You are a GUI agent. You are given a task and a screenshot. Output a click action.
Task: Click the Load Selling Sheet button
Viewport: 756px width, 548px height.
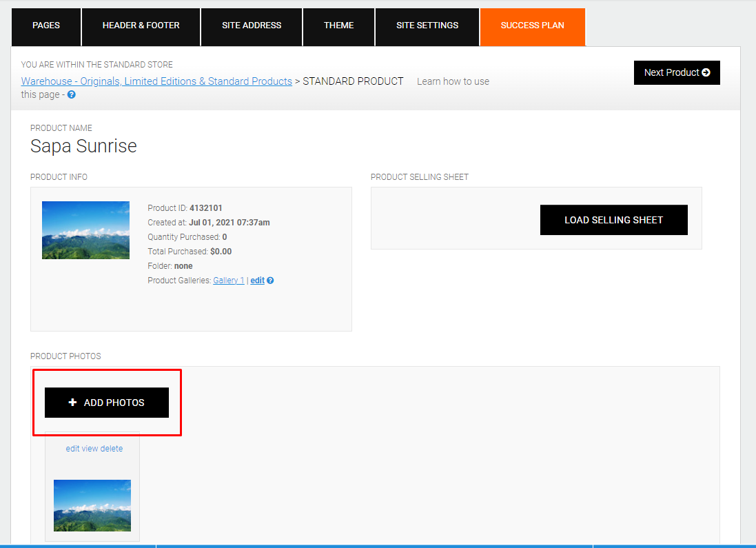coord(614,220)
